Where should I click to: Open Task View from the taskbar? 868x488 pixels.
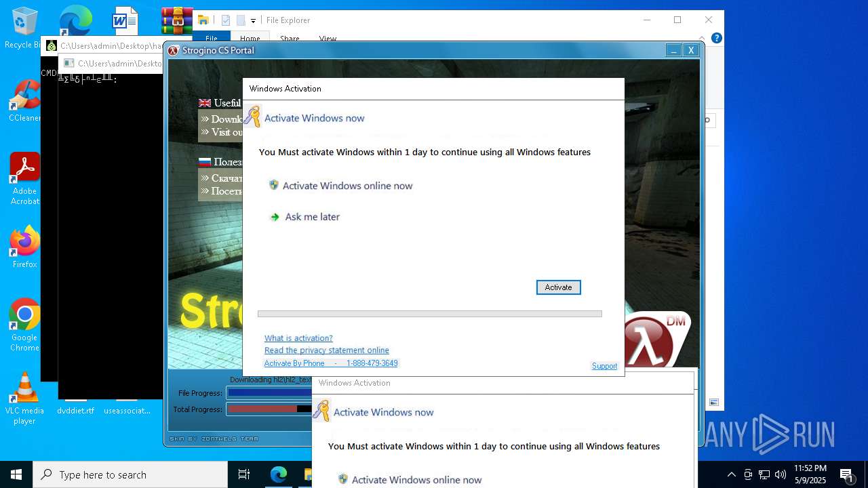244,474
